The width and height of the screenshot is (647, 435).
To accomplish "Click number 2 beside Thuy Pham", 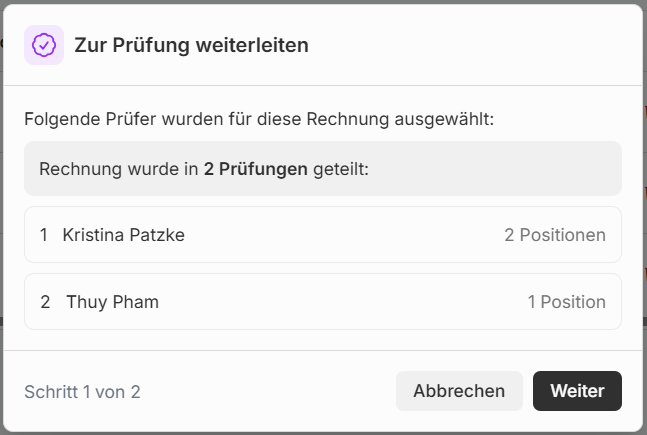I will (x=45, y=302).
